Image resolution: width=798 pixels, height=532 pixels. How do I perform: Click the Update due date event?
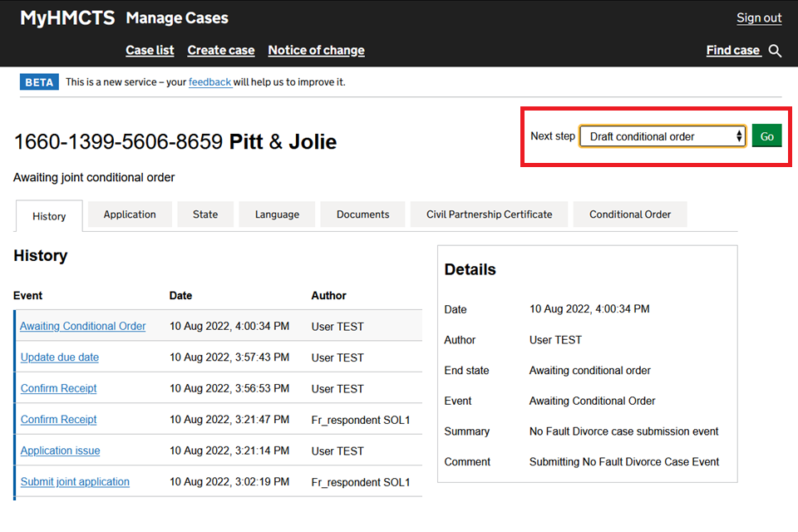pos(60,357)
